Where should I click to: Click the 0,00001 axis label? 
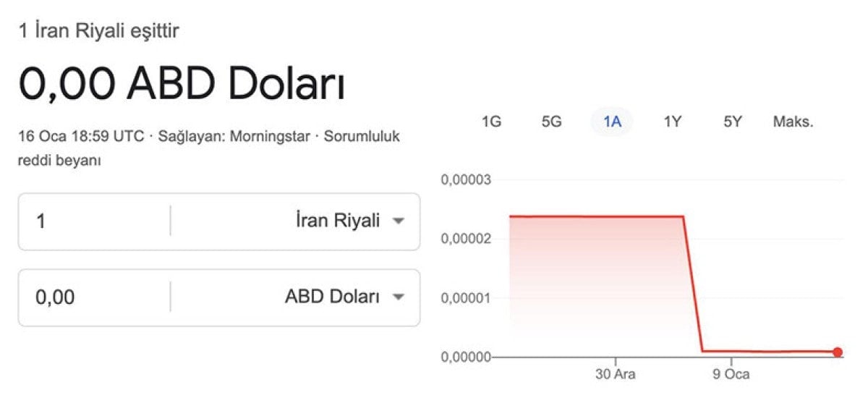tap(466, 297)
